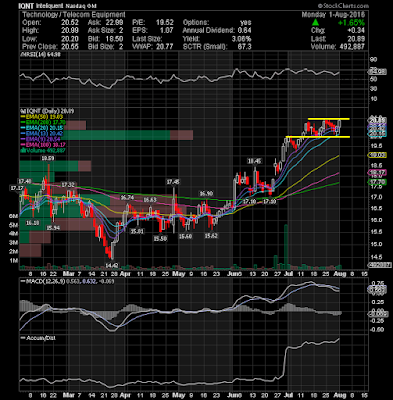The height and width of the screenshot is (400, 393).
Task: Select the EPS value 1.07
Action: tap(166, 31)
